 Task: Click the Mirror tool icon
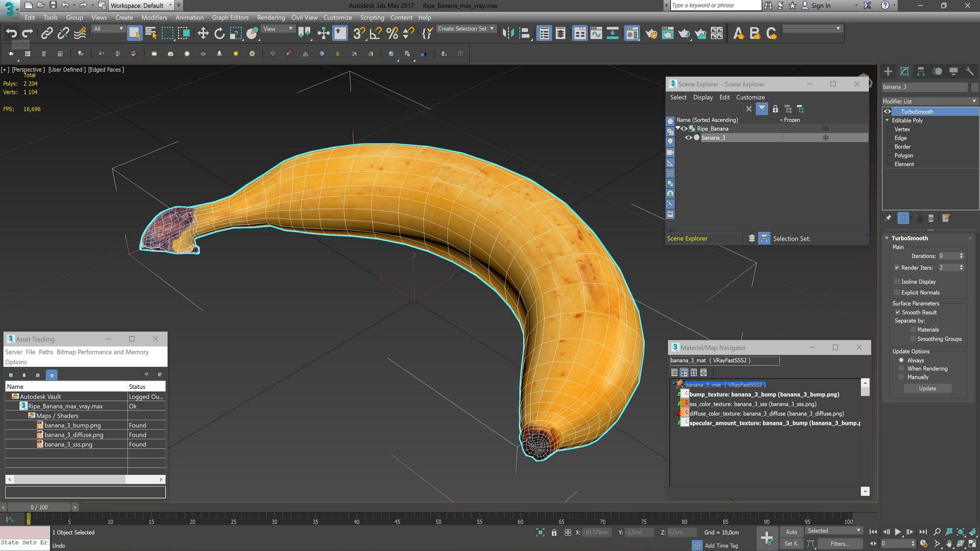(x=508, y=34)
